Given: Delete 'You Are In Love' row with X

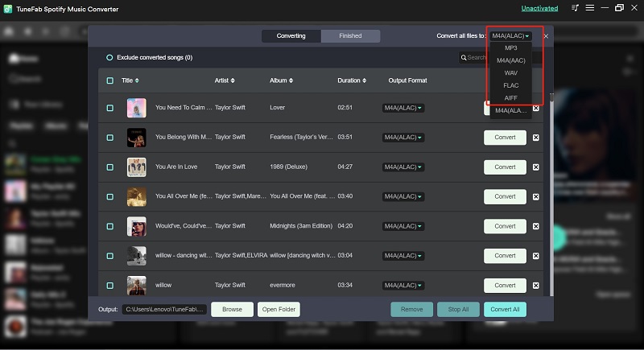Looking at the screenshot, I should click(x=536, y=167).
